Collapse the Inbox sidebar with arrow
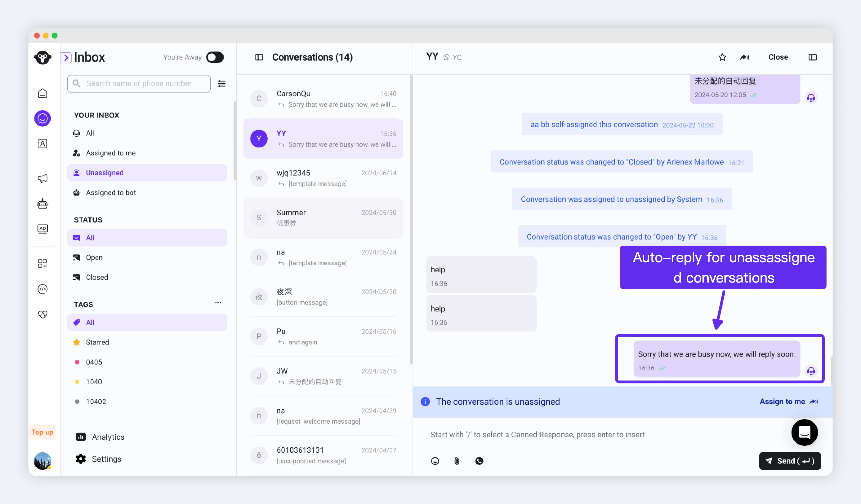The image size is (861, 504). pyautogui.click(x=66, y=57)
